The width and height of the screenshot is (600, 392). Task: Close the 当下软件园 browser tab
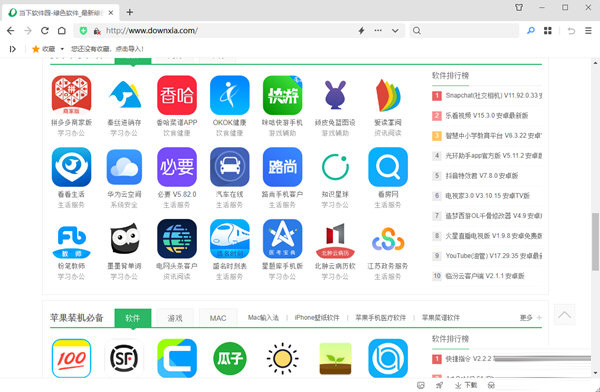[111, 13]
